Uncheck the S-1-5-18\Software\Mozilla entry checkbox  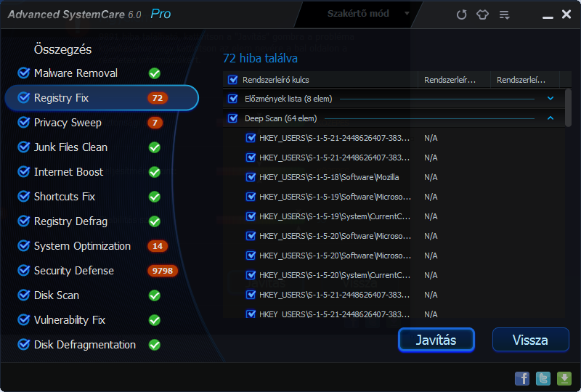(251, 177)
